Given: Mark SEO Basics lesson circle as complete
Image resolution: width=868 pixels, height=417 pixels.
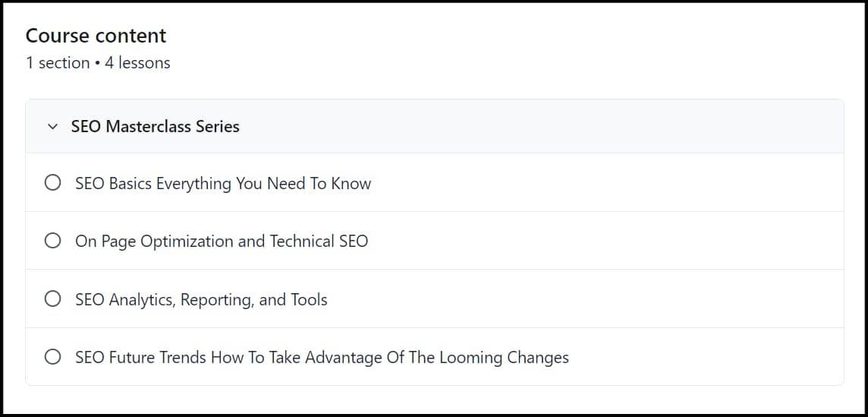Looking at the screenshot, I should [x=53, y=183].
